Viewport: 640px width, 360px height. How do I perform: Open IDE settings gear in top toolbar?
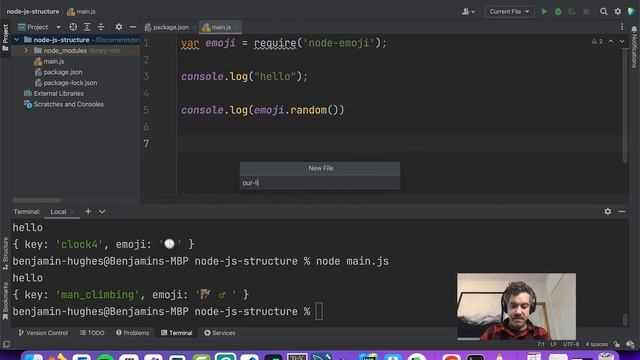618,12
